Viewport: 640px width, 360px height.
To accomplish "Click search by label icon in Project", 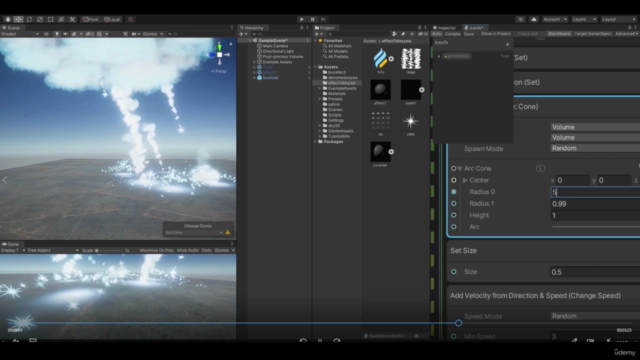I will pos(403,34).
